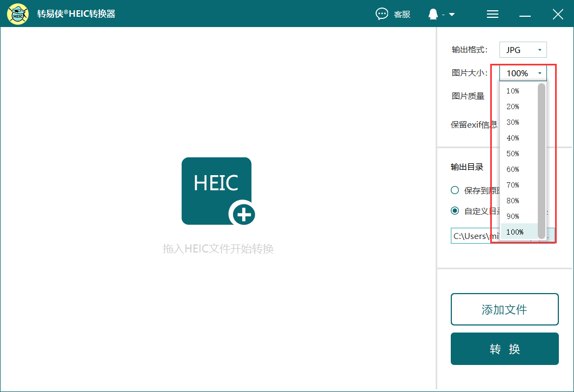
Task: Click the 输出目录 heading
Action: click(467, 167)
